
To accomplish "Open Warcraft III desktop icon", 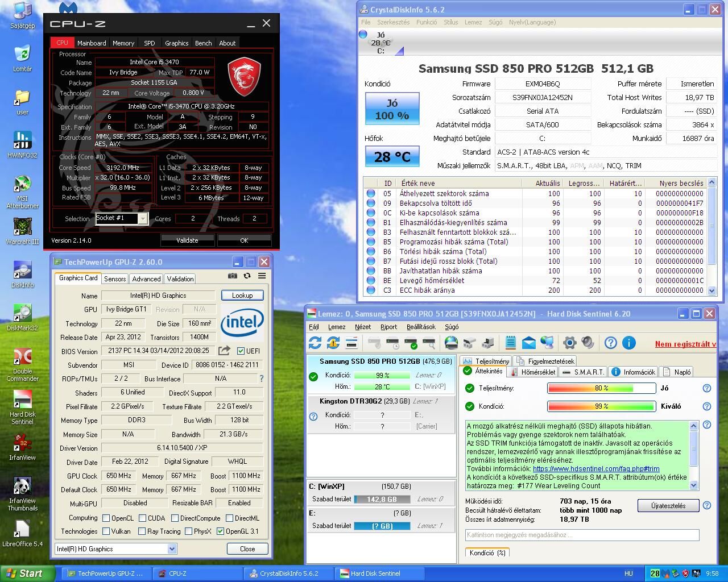I will pyautogui.click(x=22, y=231).
